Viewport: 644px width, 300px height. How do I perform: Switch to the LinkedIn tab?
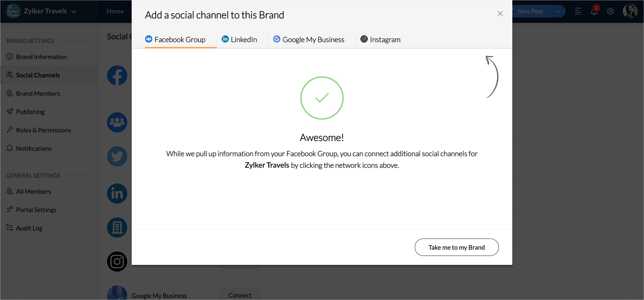239,40
